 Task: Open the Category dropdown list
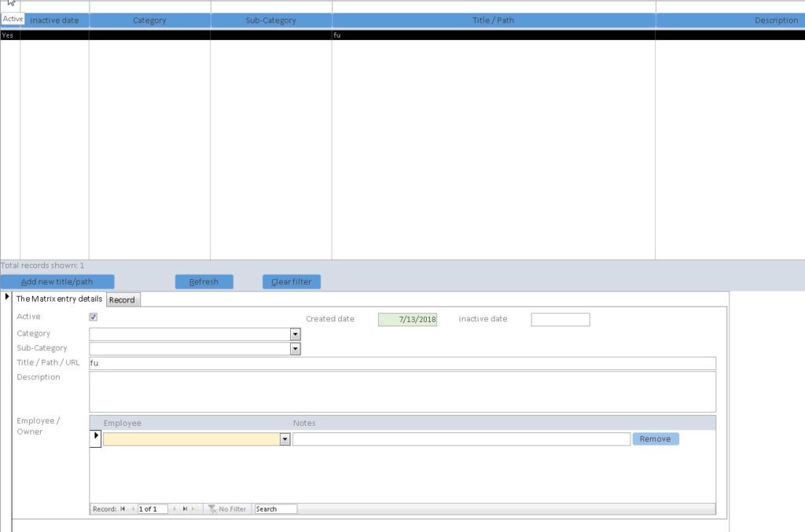coord(296,335)
